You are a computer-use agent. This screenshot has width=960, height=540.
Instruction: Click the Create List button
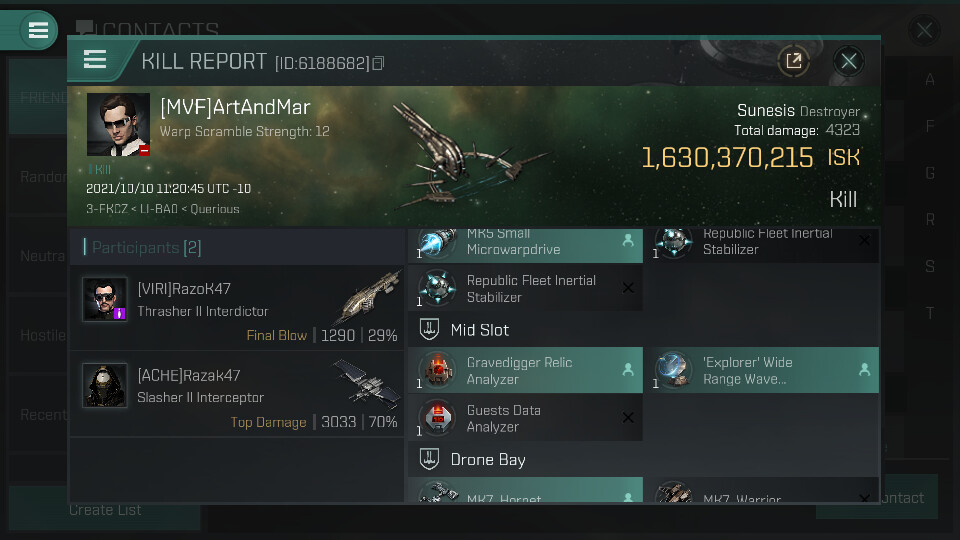pyautogui.click(x=105, y=509)
